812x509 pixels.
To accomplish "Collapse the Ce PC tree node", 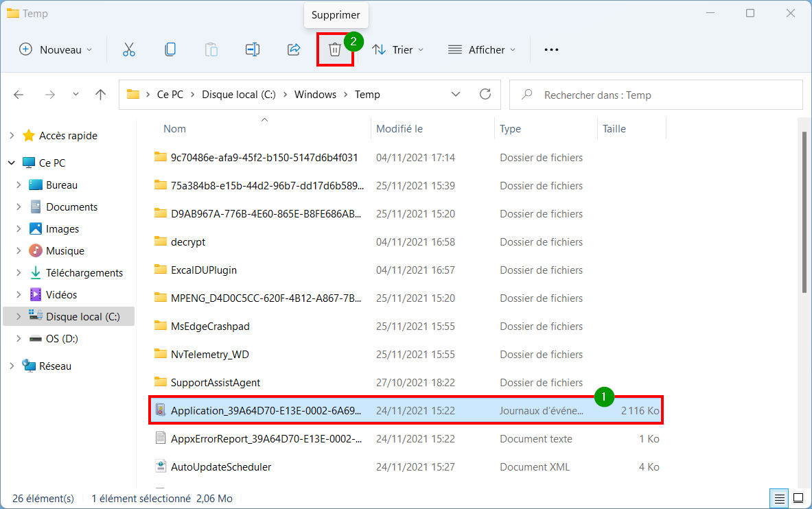I will (x=12, y=163).
